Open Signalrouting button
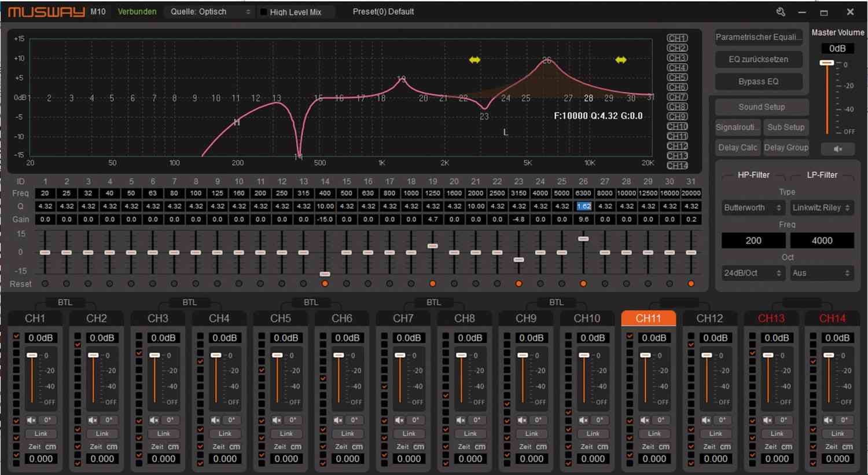 tap(738, 127)
